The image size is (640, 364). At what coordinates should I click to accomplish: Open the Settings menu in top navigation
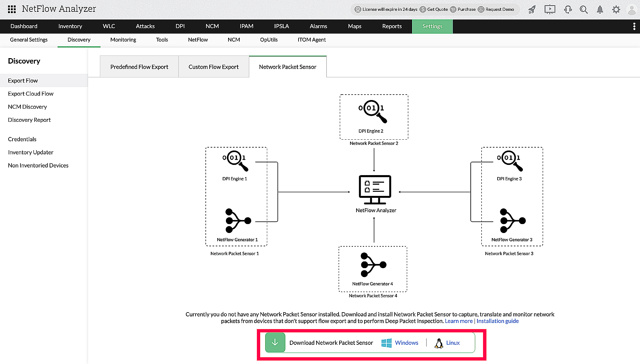pos(433,26)
